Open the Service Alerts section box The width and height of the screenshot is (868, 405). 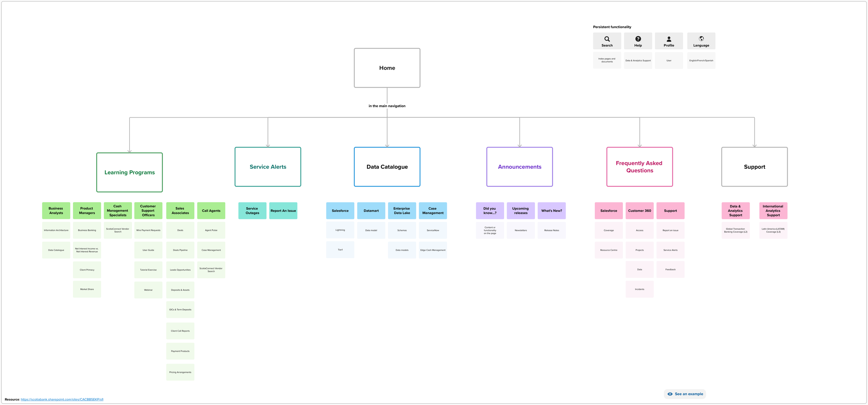pos(268,167)
